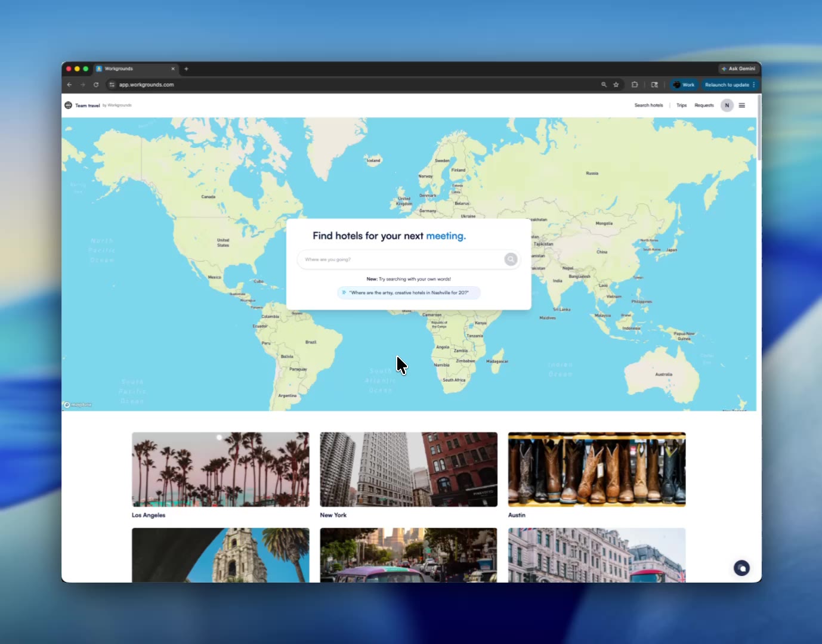Click the magnifier icon in the search box

click(x=511, y=259)
